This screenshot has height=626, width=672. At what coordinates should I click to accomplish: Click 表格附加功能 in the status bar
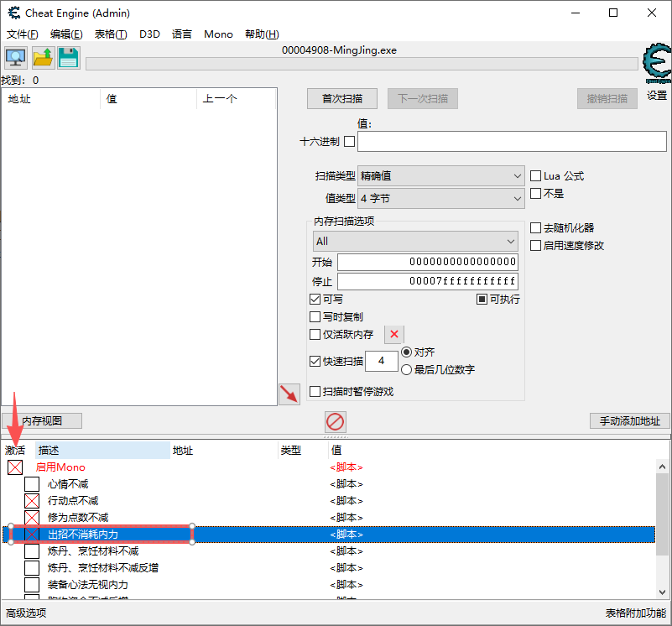click(636, 613)
